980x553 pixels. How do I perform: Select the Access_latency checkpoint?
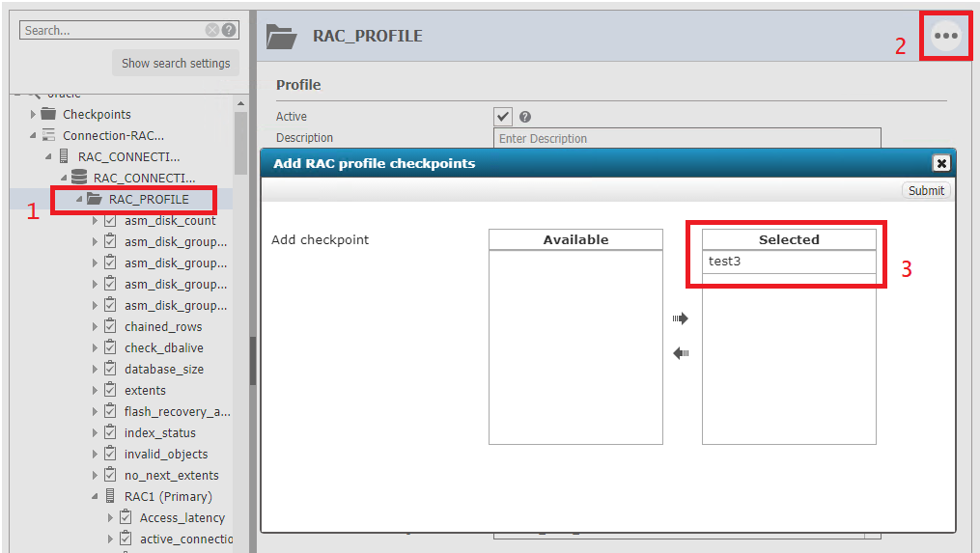tap(182, 518)
